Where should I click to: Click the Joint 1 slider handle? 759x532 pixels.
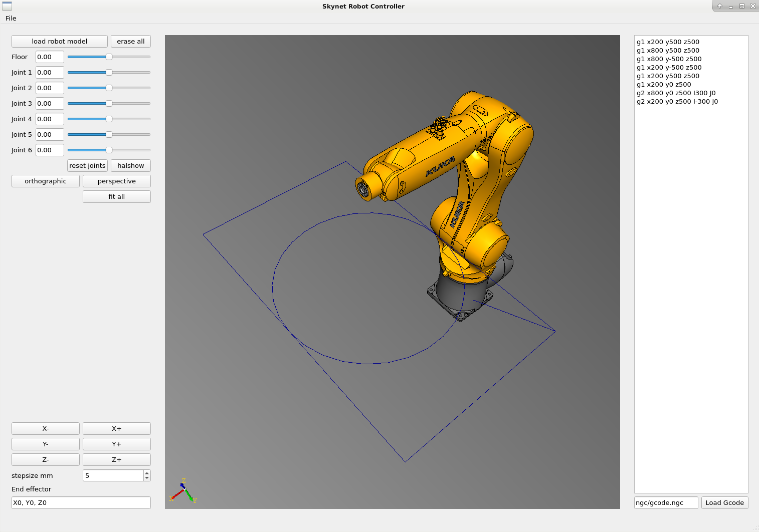coord(109,73)
